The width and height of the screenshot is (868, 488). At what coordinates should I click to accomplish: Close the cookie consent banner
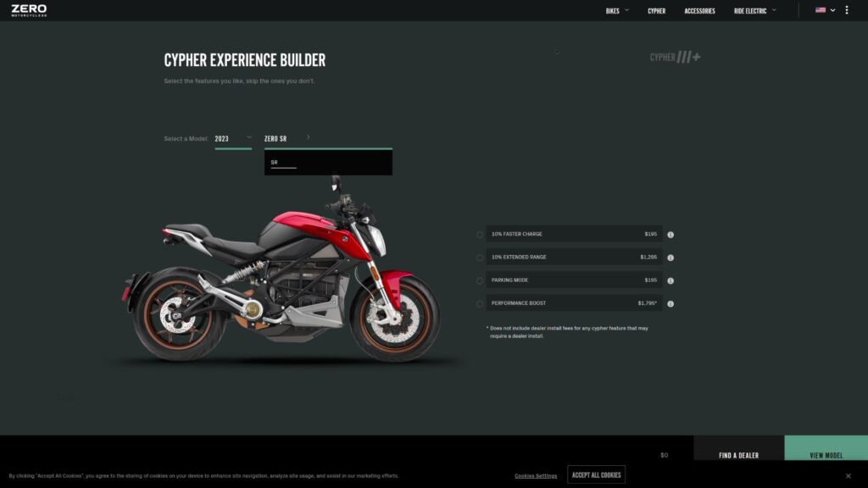[848, 475]
